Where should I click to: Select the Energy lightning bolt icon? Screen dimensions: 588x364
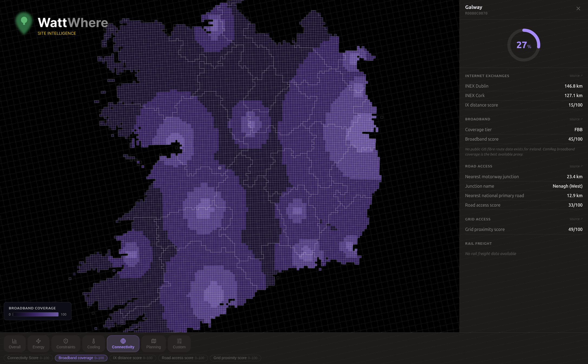pyautogui.click(x=38, y=341)
